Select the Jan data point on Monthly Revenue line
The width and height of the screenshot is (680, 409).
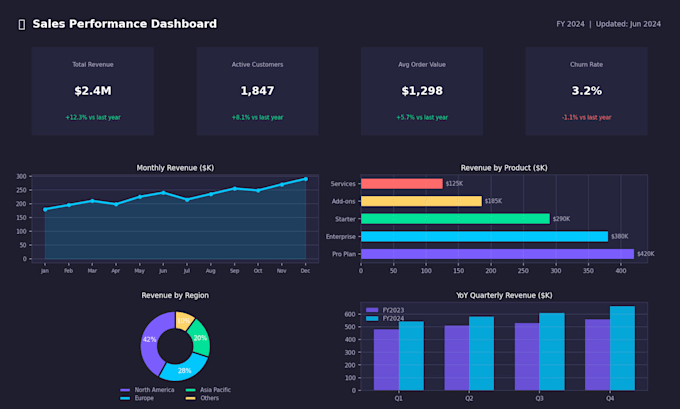pyautogui.click(x=45, y=209)
